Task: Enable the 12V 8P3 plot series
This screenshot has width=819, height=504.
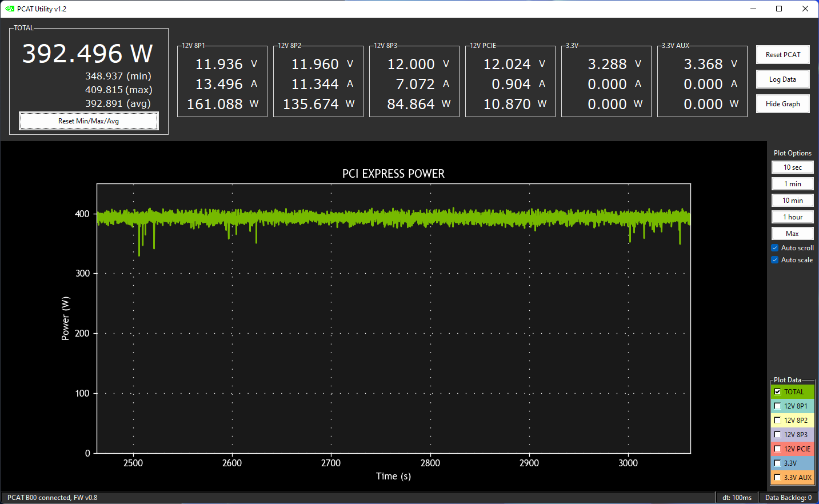Action: [777, 435]
